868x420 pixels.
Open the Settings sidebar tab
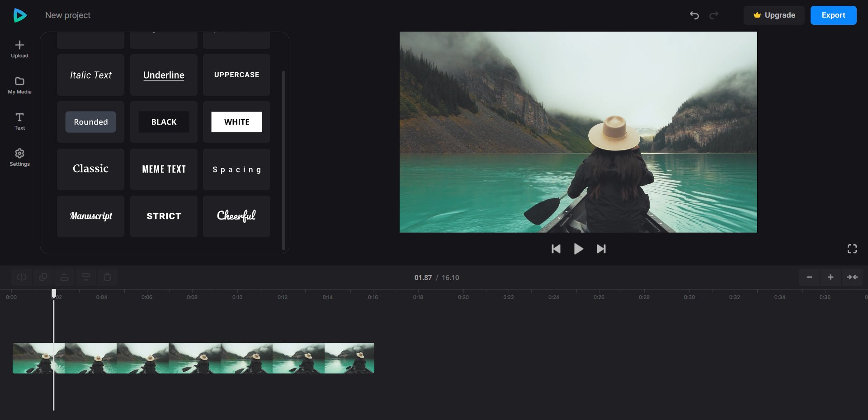pyautogui.click(x=19, y=157)
